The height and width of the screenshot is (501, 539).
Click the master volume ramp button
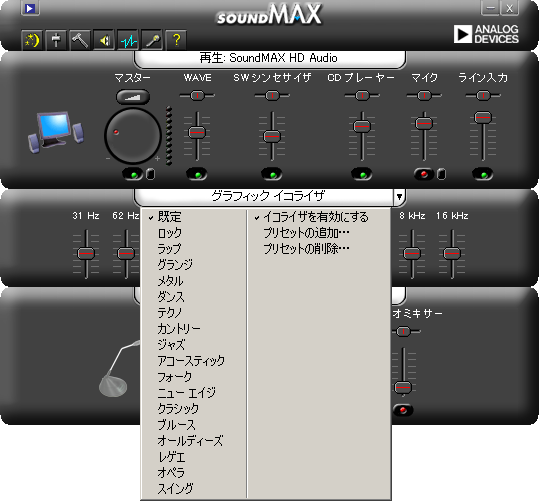[x=133, y=97]
